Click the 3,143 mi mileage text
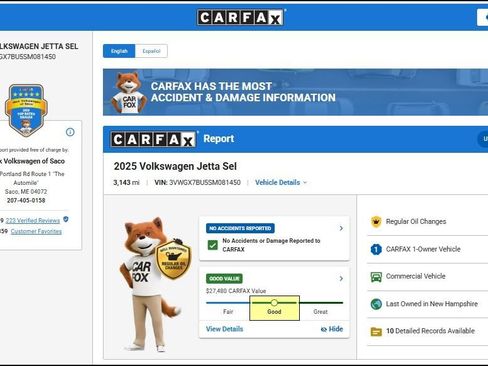 (126, 182)
